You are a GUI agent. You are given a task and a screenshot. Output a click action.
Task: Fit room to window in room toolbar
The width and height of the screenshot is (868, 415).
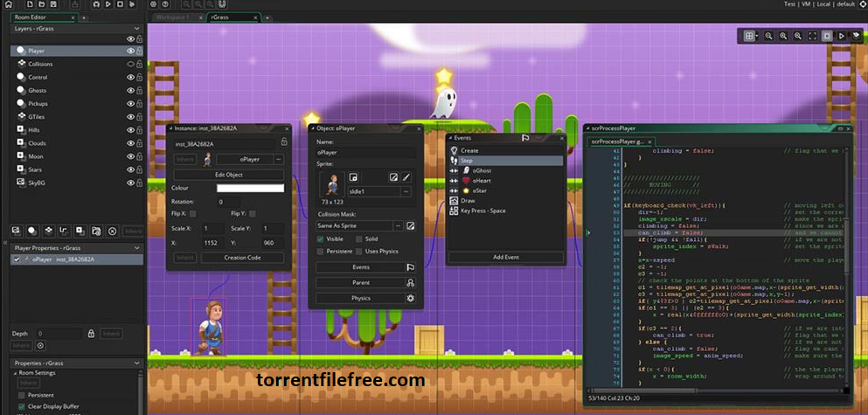[812, 36]
